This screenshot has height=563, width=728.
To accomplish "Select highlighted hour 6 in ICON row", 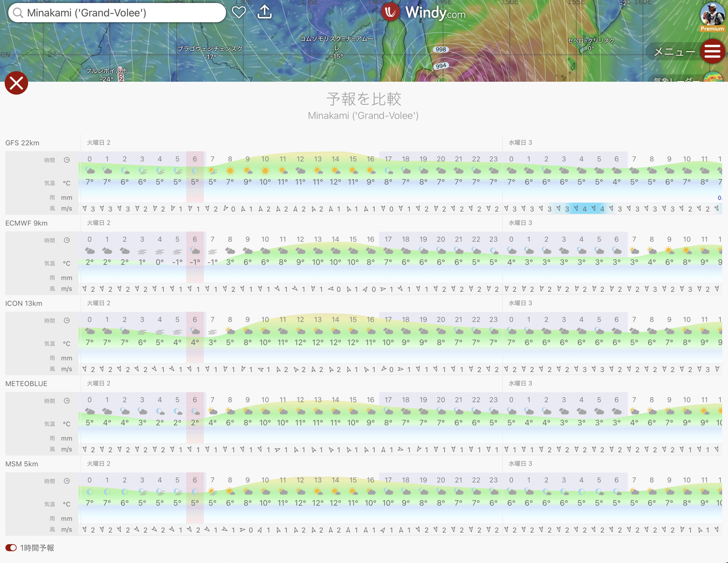I will pos(195,320).
